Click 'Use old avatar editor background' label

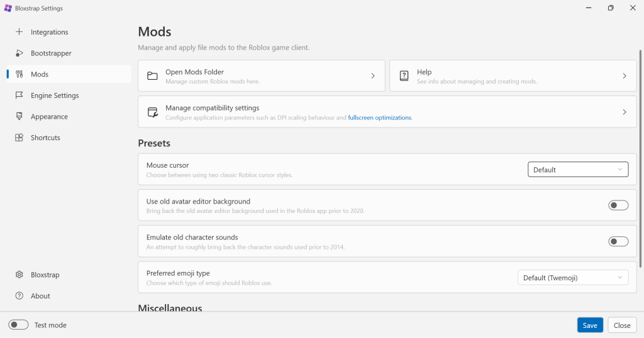[198, 202]
